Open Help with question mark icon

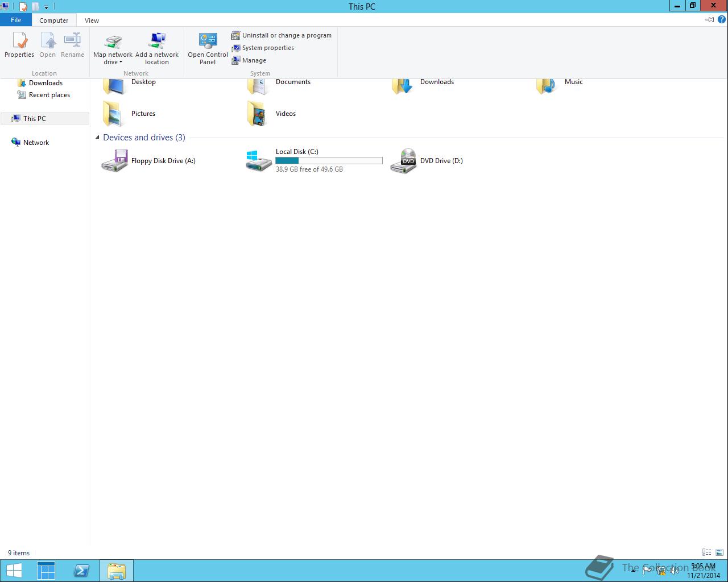coord(722,19)
